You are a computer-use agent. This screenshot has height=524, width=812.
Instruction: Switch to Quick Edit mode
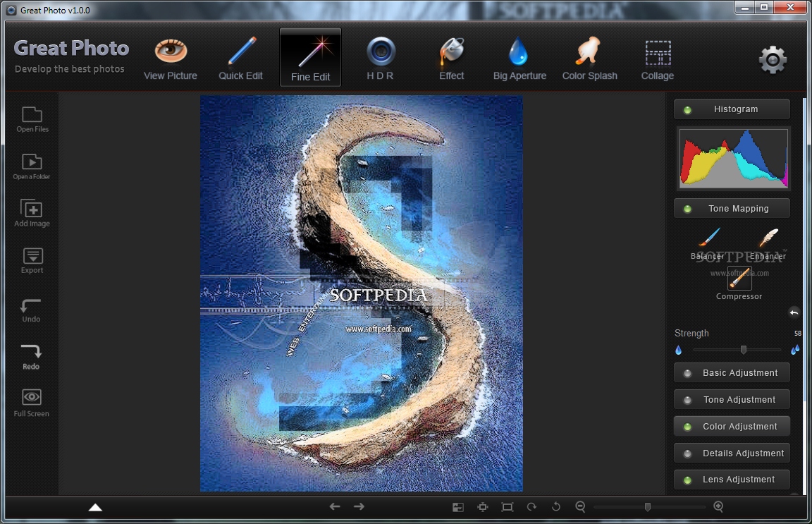(240, 60)
